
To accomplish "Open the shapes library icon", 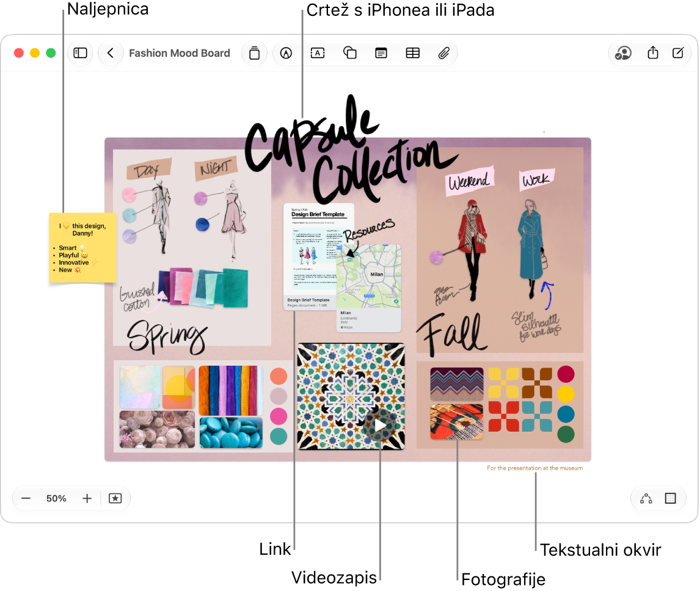I will pyautogui.click(x=349, y=53).
